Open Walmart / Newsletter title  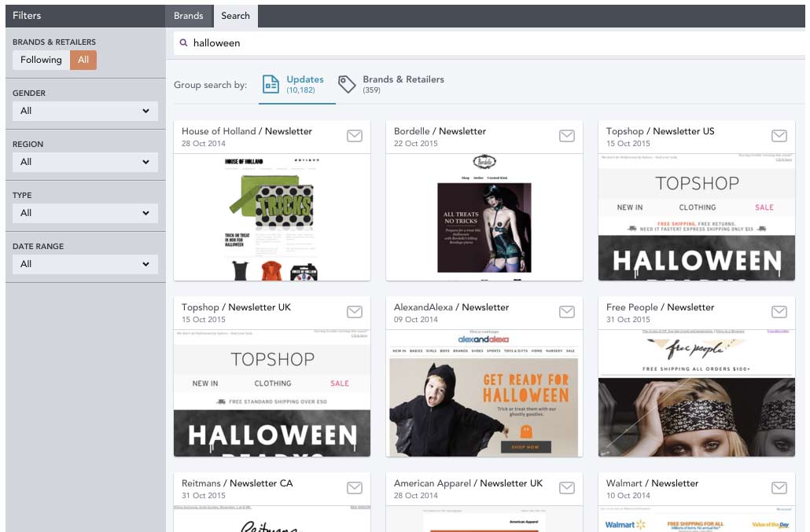click(653, 483)
